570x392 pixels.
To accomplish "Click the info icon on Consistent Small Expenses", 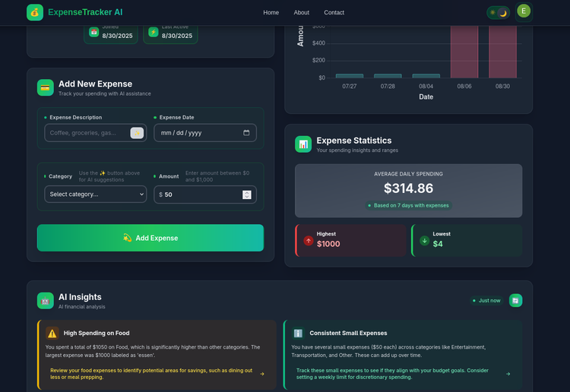I will [298, 333].
